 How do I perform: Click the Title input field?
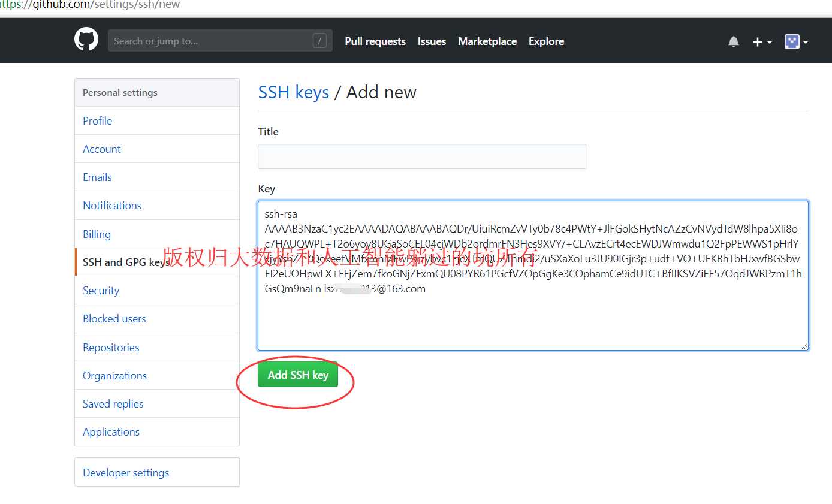point(423,156)
